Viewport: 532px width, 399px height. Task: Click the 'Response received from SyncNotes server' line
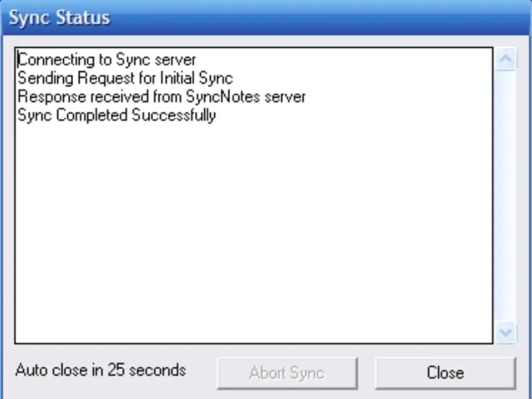(162, 96)
